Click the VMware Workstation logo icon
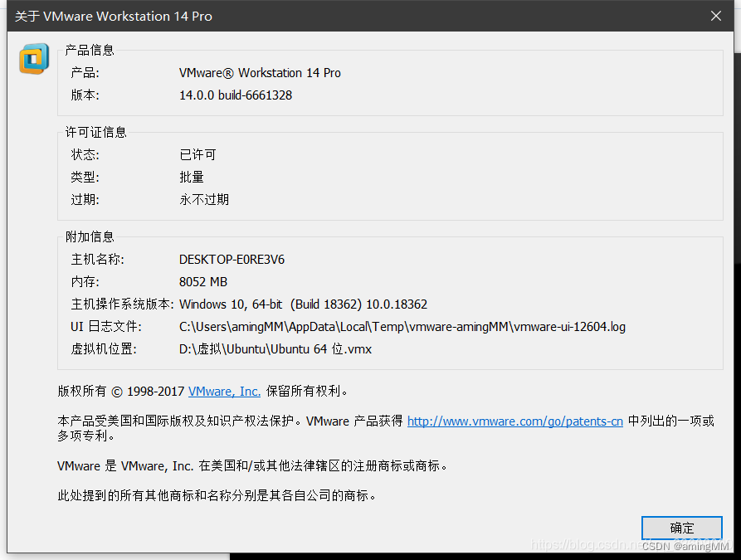Screen dimensions: 741x560 34,59
